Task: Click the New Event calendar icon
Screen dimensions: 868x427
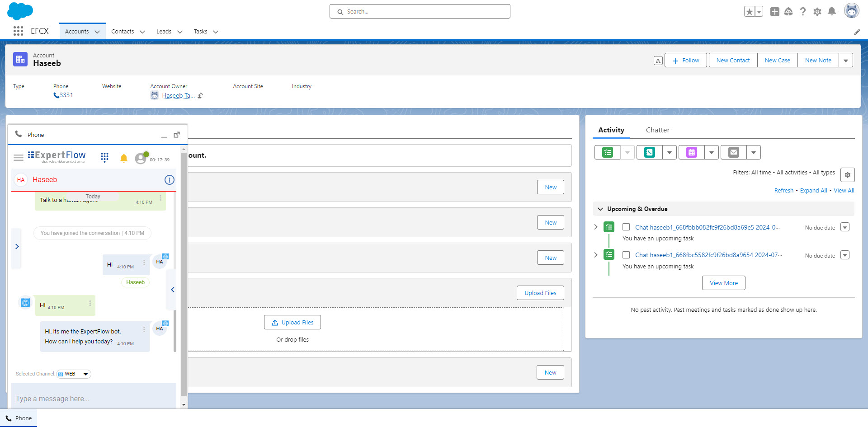Action: pyautogui.click(x=692, y=153)
